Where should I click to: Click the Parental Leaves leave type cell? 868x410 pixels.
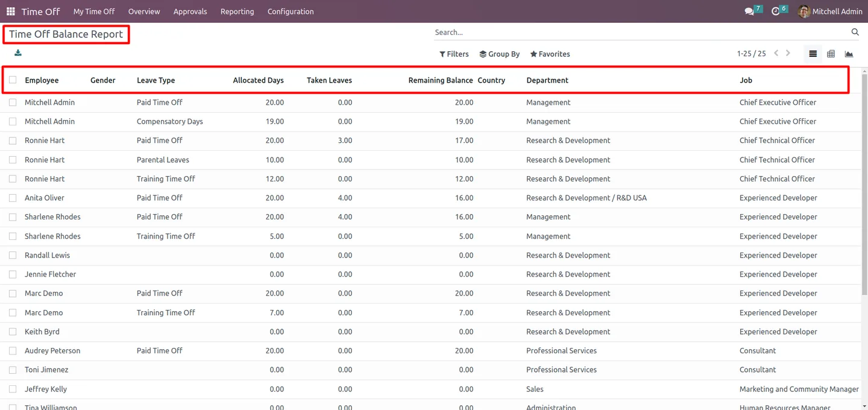[x=163, y=160]
